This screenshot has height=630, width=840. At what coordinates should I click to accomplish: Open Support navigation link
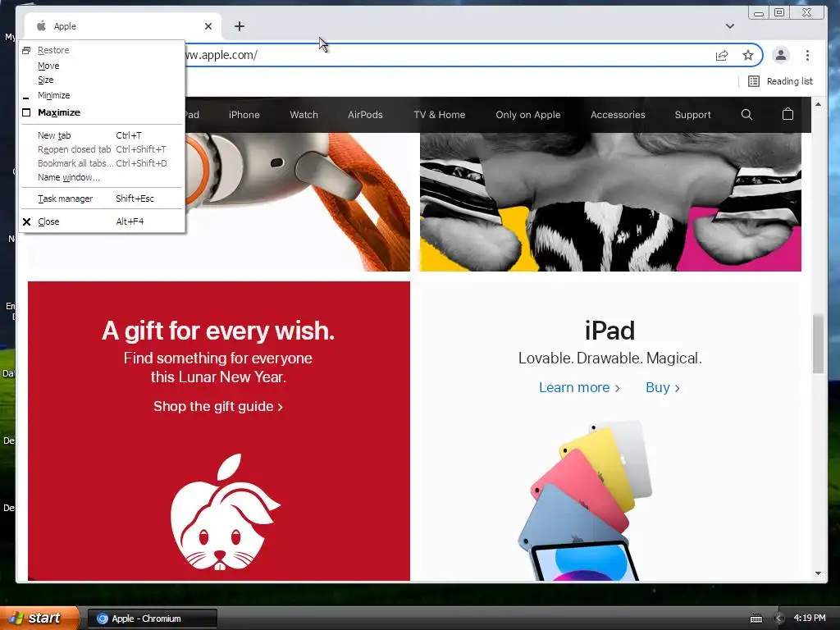[692, 115]
